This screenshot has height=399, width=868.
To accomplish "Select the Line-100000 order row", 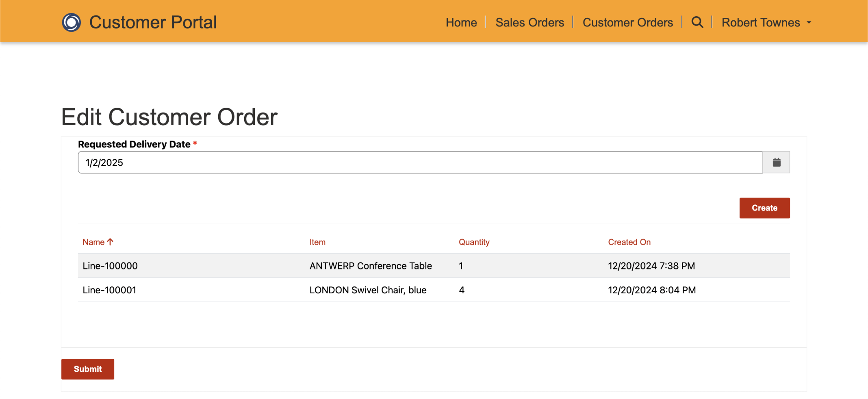I will tap(110, 266).
